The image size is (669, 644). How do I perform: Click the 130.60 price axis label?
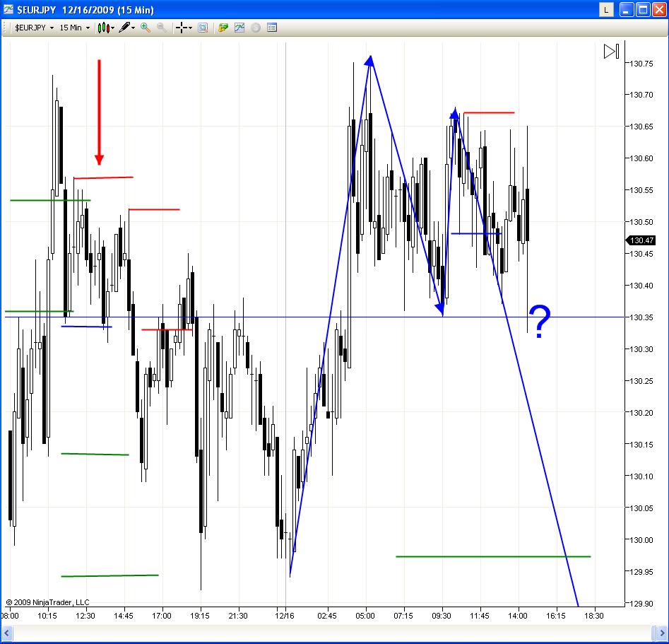(641, 158)
